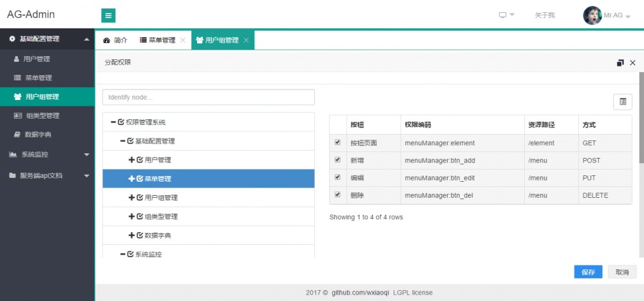Switch to the 简介 tab

[115, 41]
